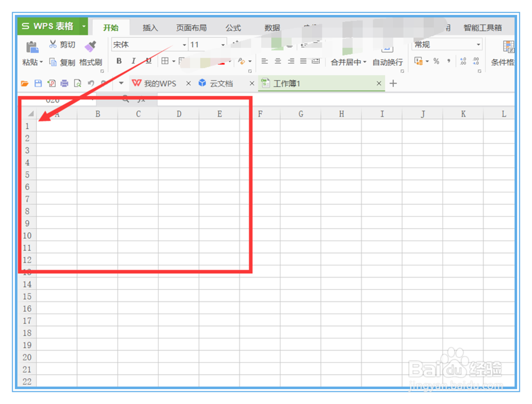
Task: Click the Save disk icon
Action: coord(38,83)
